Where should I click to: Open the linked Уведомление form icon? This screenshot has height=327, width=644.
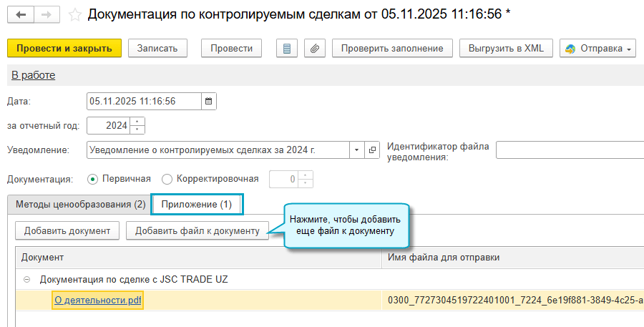372,150
